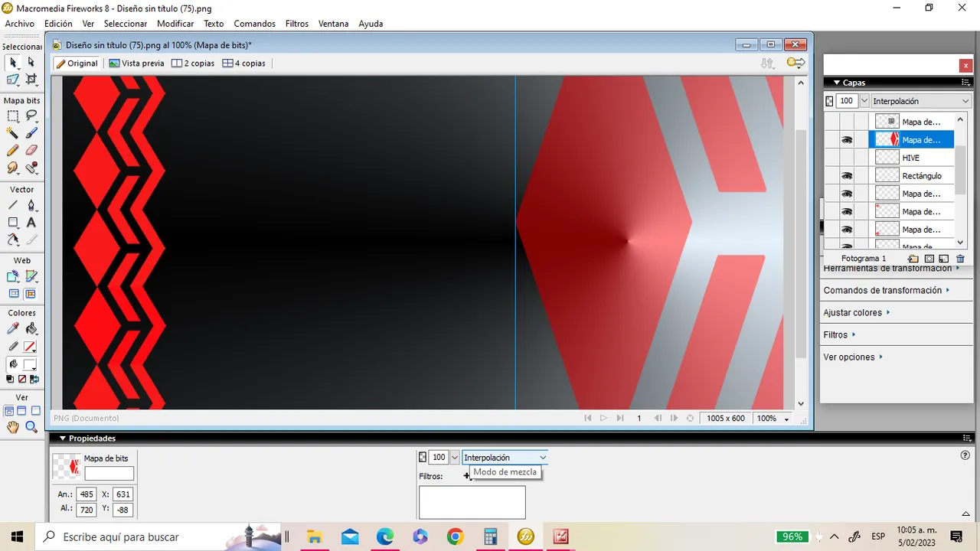Viewport: 980px width, 551px height.
Task: Toggle visibility of the HIVE layer
Action: (x=847, y=158)
